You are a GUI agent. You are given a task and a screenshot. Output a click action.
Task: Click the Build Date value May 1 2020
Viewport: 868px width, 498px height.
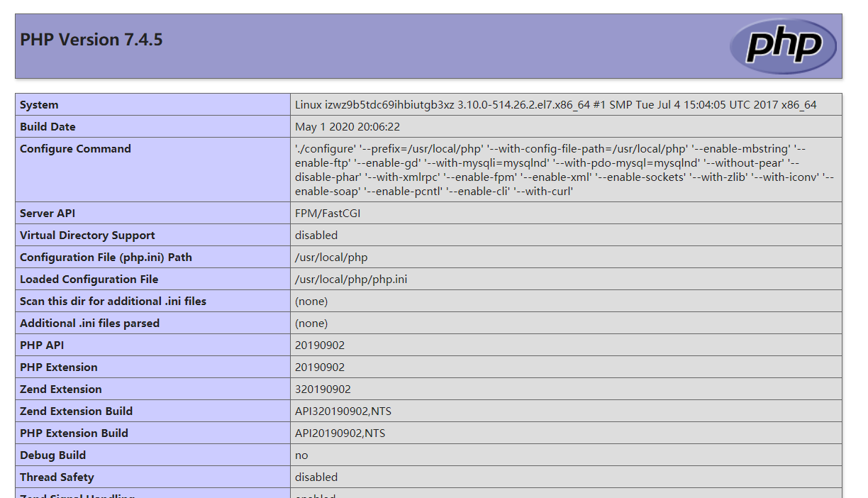pos(347,127)
